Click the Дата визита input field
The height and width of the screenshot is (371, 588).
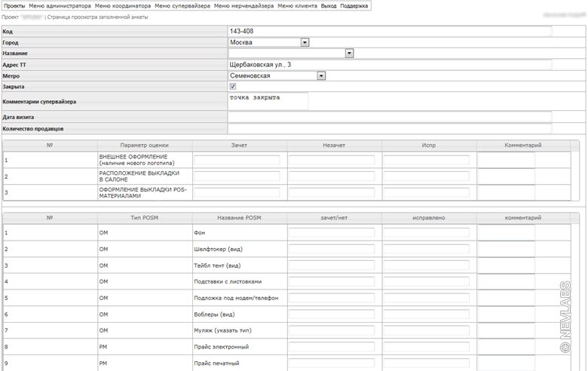pos(390,117)
